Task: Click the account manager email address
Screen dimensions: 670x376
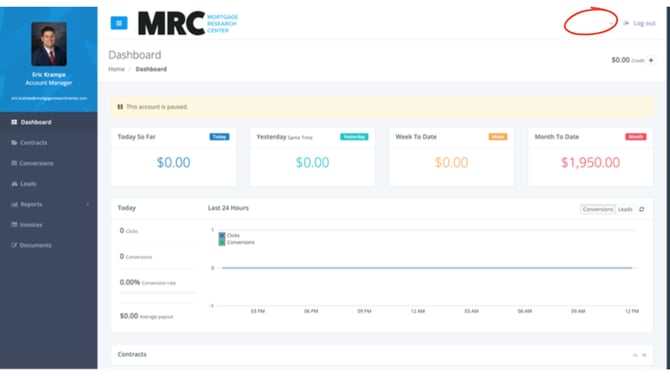Action: point(49,98)
